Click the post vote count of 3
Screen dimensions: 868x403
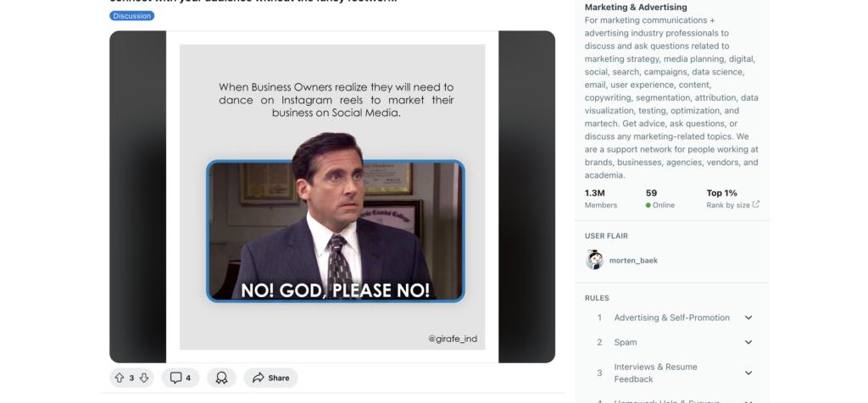(131, 378)
